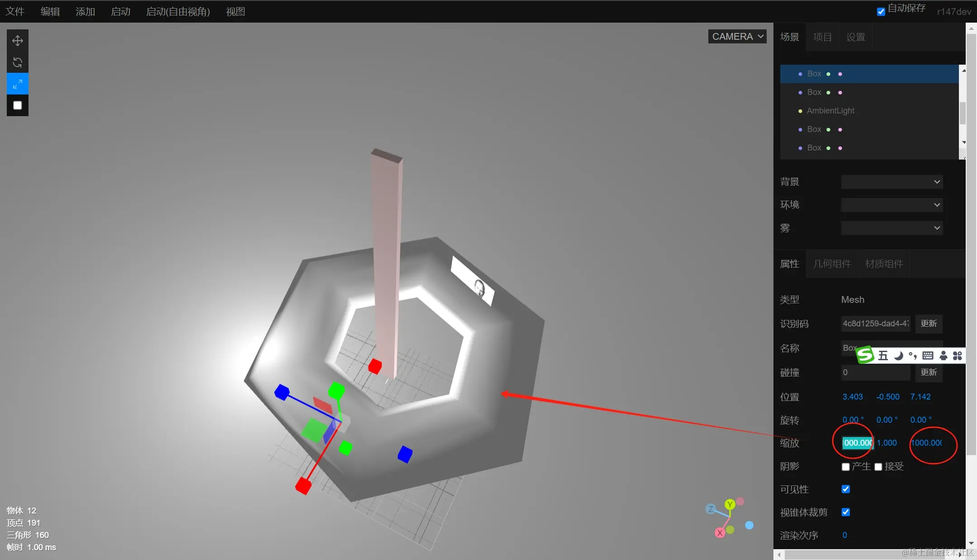Click the Sogou input method S icon

pyautogui.click(x=865, y=355)
